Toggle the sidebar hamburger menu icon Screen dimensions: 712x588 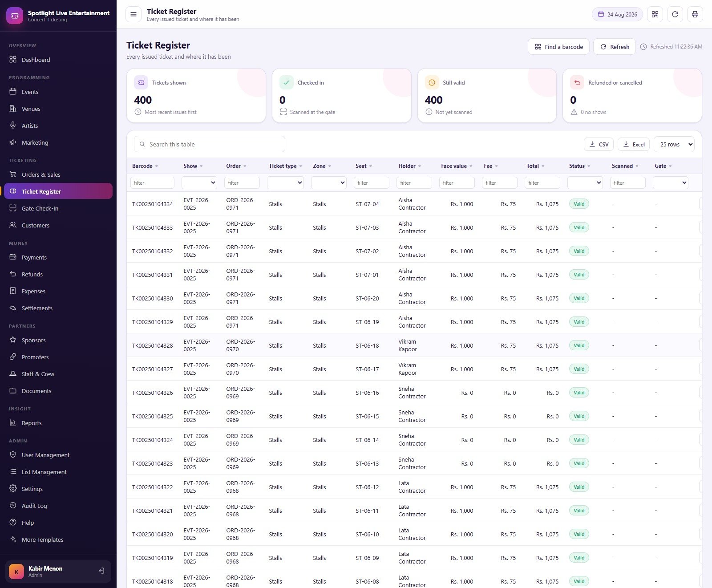click(x=133, y=14)
